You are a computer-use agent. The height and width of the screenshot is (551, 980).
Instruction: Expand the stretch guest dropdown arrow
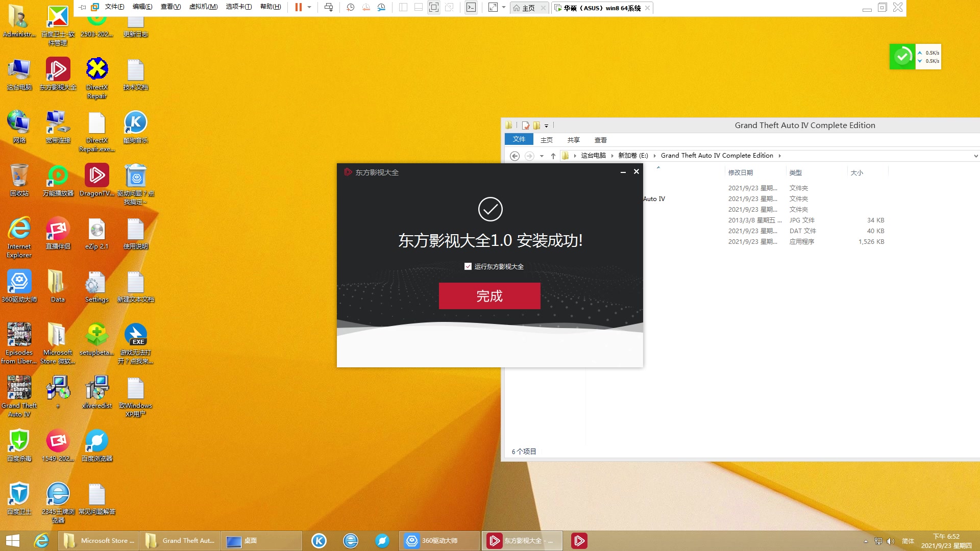504,7
